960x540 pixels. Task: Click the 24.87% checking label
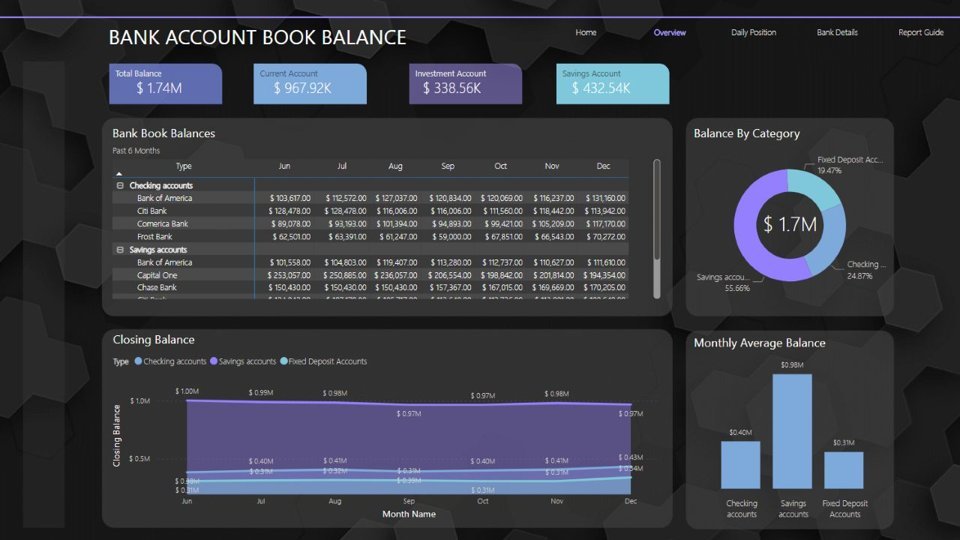(860, 276)
